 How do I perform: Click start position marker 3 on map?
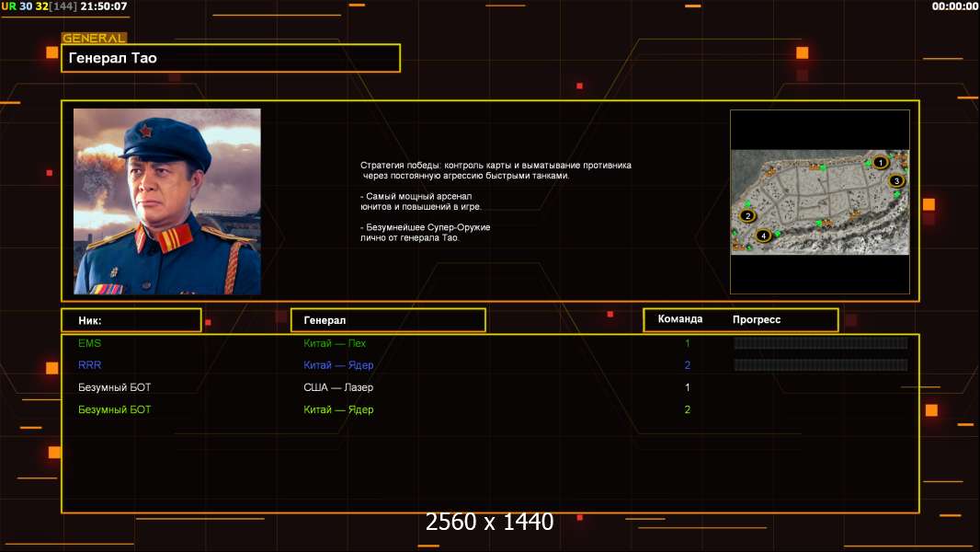click(x=896, y=180)
